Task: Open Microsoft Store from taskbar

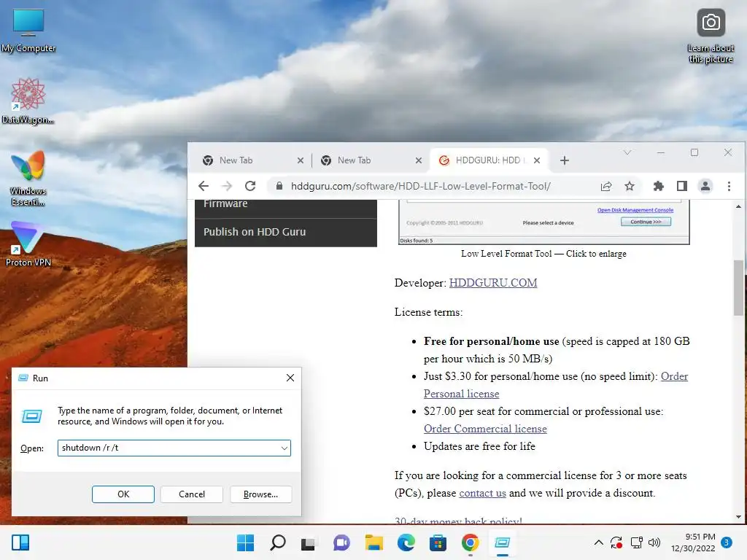Action: (x=438, y=542)
